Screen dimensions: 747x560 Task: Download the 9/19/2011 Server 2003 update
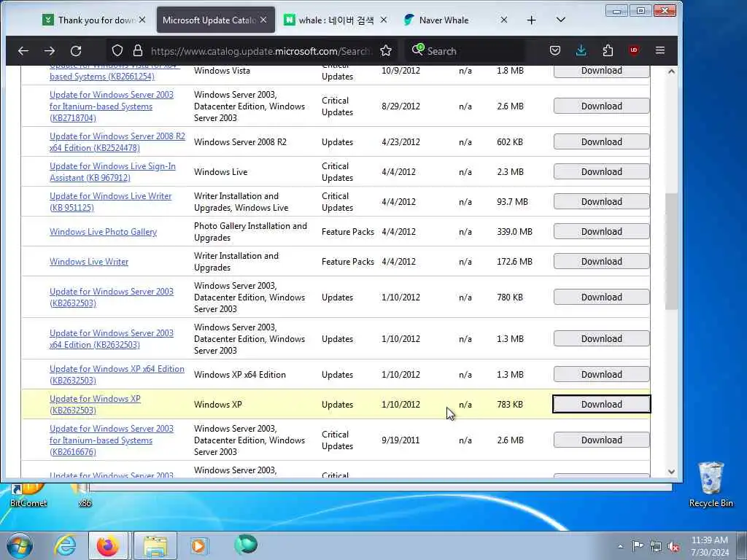pyautogui.click(x=601, y=440)
